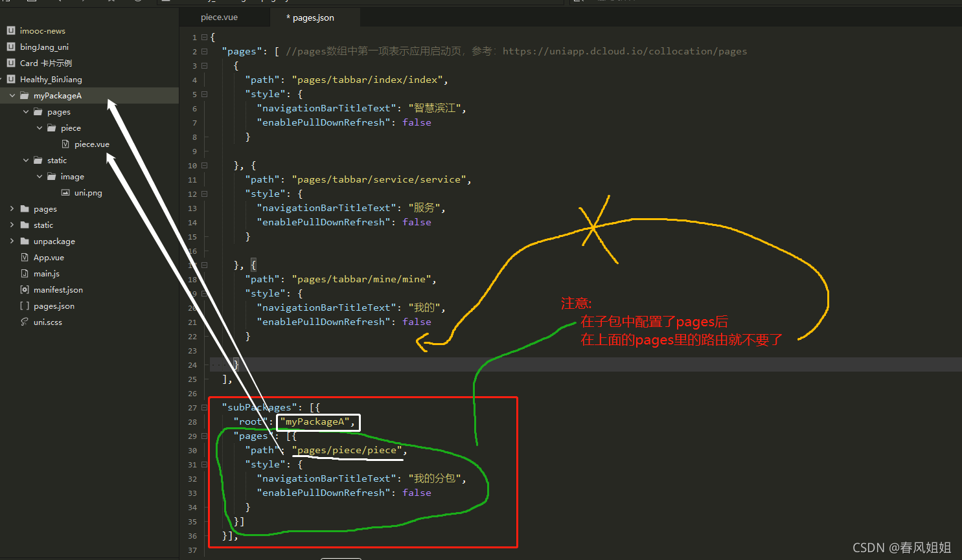Click the myPackageA folder icon
The width and height of the screenshot is (962, 560).
pos(25,96)
